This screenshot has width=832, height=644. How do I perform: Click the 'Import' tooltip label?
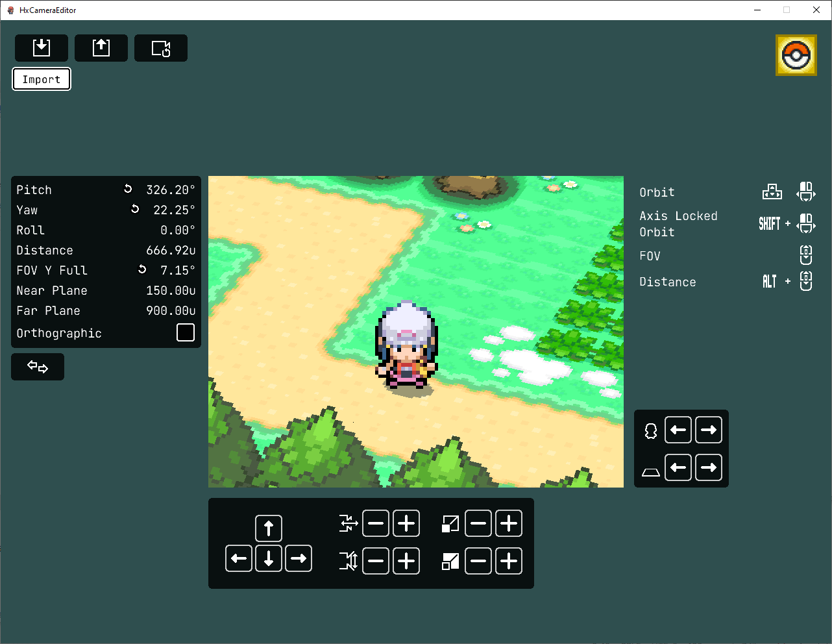(x=42, y=79)
